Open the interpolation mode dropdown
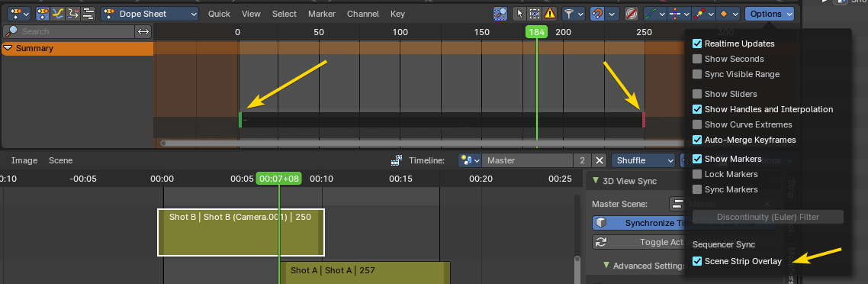 click(703, 13)
